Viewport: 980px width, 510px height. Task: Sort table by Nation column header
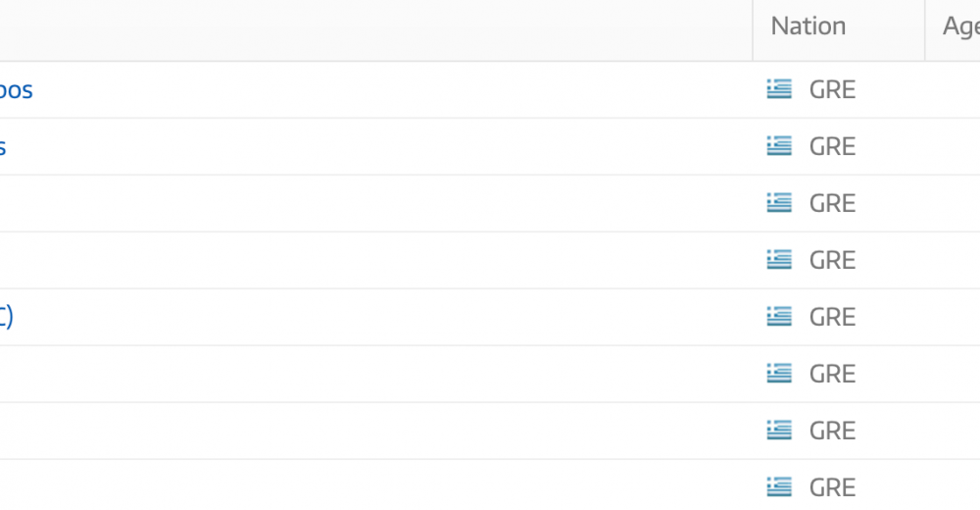tap(808, 26)
